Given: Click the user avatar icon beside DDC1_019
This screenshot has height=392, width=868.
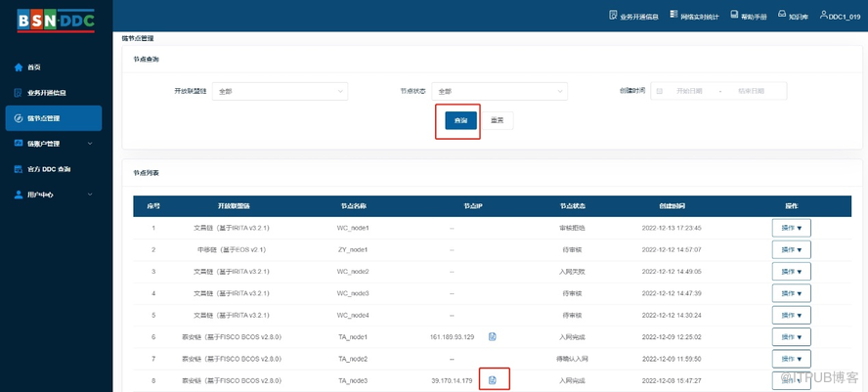Looking at the screenshot, I should click(x=824, y=15).
